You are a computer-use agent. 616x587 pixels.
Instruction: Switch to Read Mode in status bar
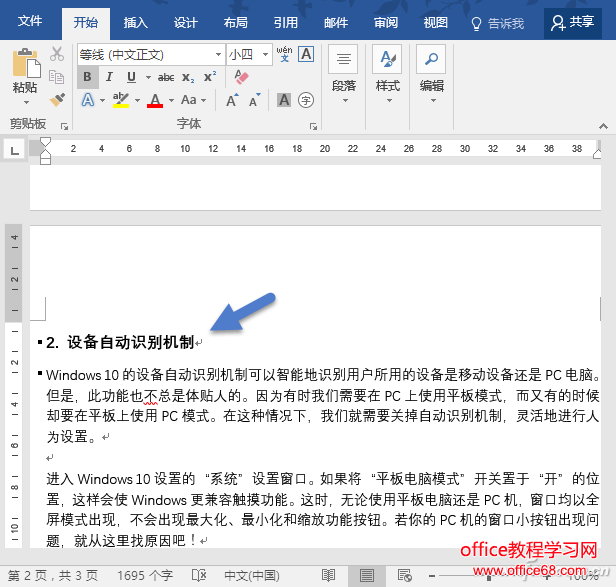[330, 575]
